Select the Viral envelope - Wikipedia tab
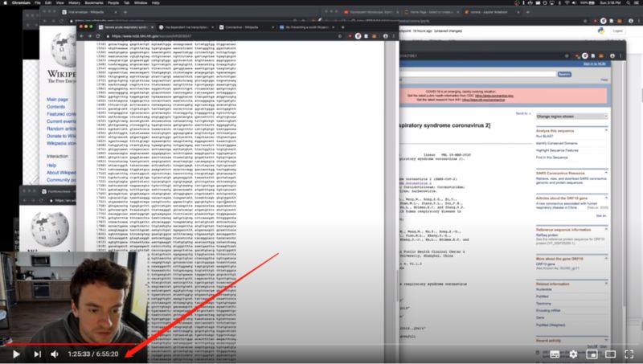 (89, 12)
